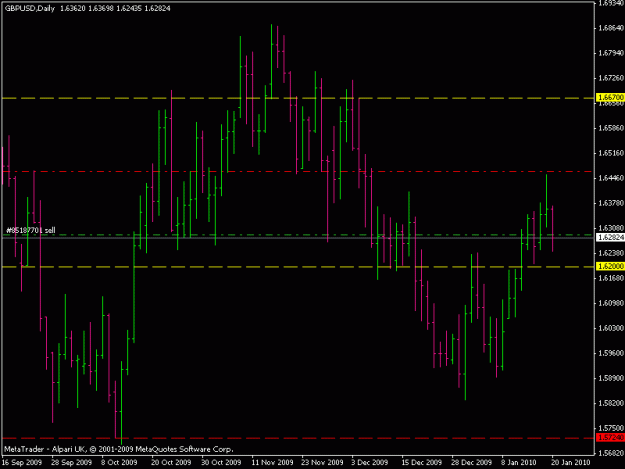
Task: Click the current price tag 1.62824
Action: pyautogui.click(x=610, y=237)
